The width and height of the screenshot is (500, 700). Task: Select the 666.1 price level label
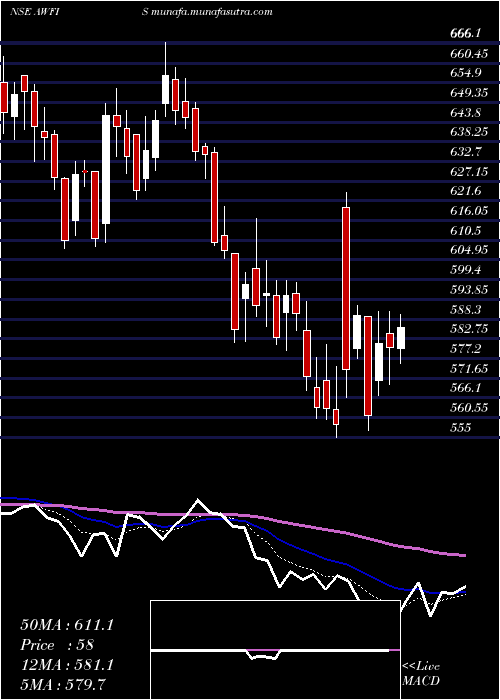pyautogui.click(x=466, y=33)
